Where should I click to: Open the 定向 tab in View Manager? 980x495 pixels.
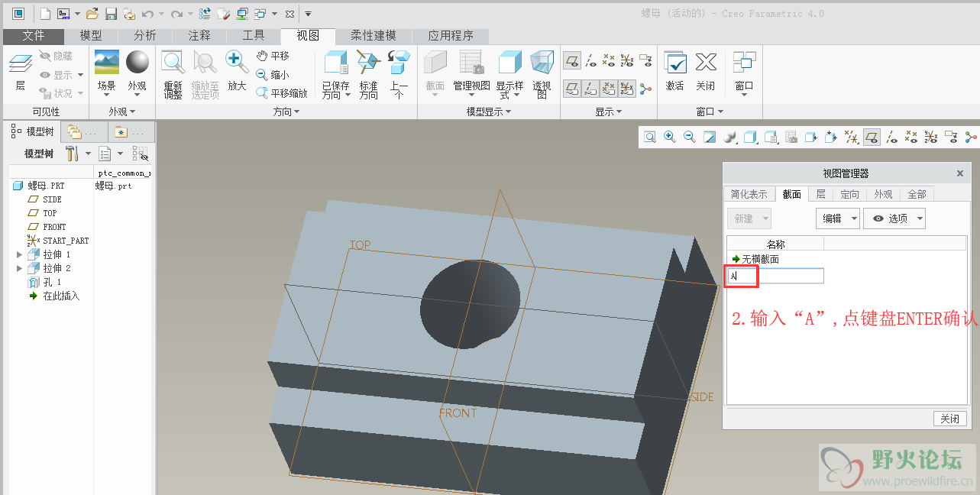coord(849,194)
